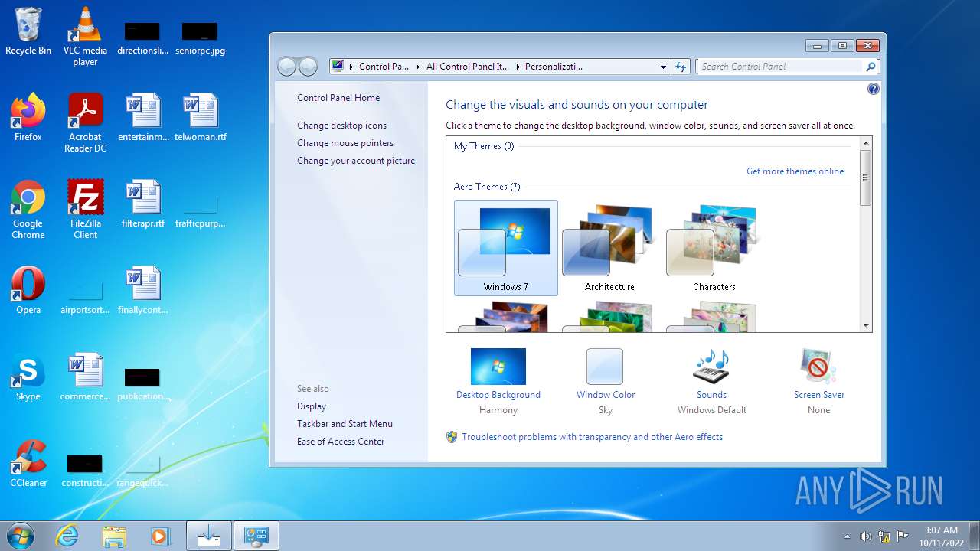Click the search magnifier icon
Image resolution: width=980 pixels, height=551 pixels.
tap(871, 67)
